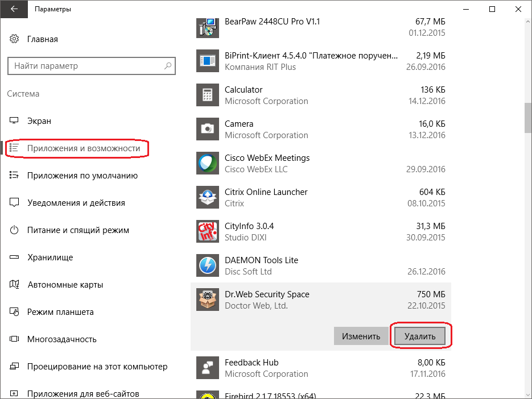Click the Cisco WebEx Meetings icon
Image resolution: width=532 pixels, height=399 pixels.
pos(207,163)
